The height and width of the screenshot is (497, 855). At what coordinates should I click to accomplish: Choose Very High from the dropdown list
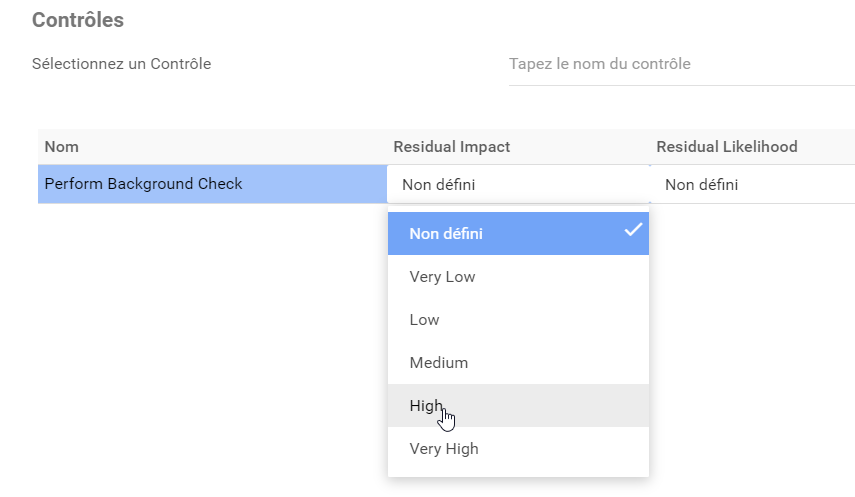[x=444, y=449]
